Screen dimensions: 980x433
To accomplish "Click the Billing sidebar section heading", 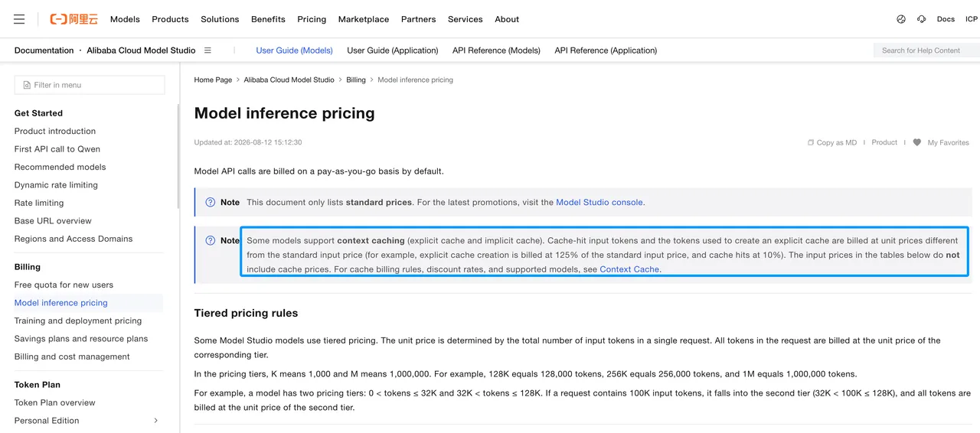I will click(x=28, y=267).
